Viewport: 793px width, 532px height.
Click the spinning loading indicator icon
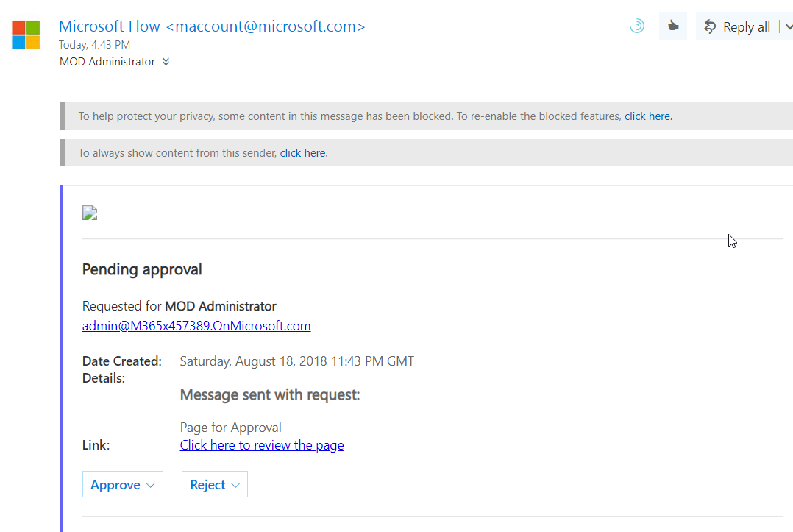point(637,26)
